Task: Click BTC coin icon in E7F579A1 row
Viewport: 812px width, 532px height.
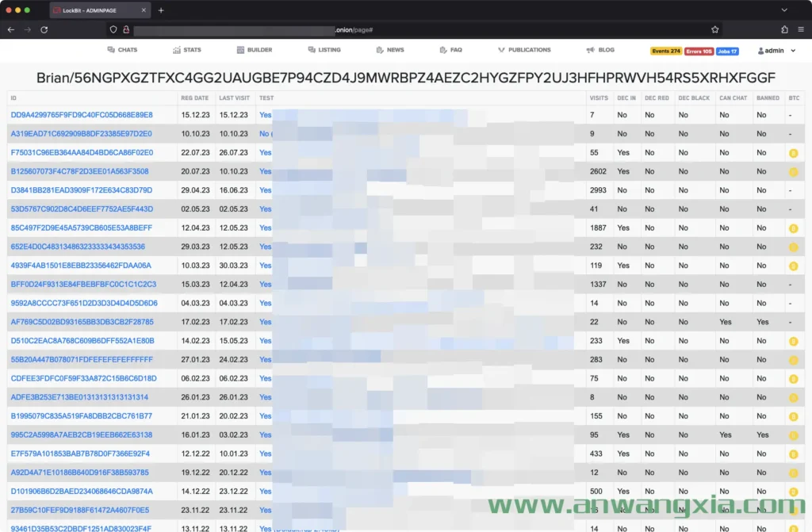Action: [x=793, y=454]
